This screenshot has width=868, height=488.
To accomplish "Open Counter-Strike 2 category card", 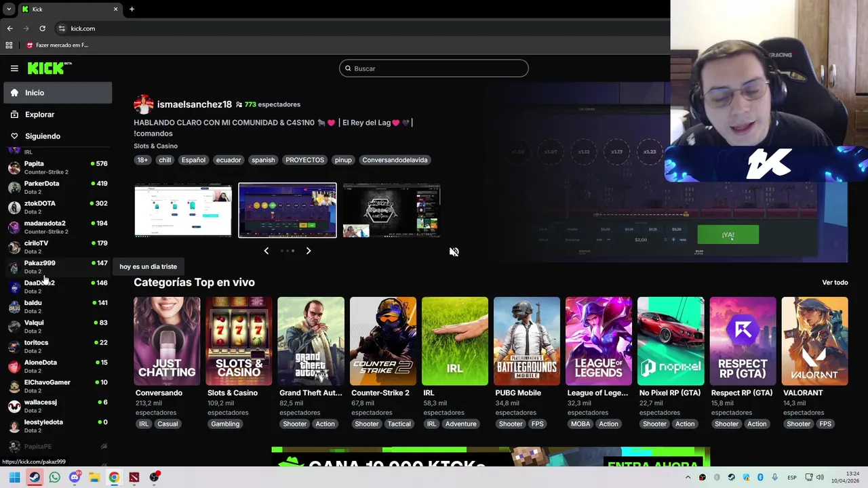I will pos(383,341).
